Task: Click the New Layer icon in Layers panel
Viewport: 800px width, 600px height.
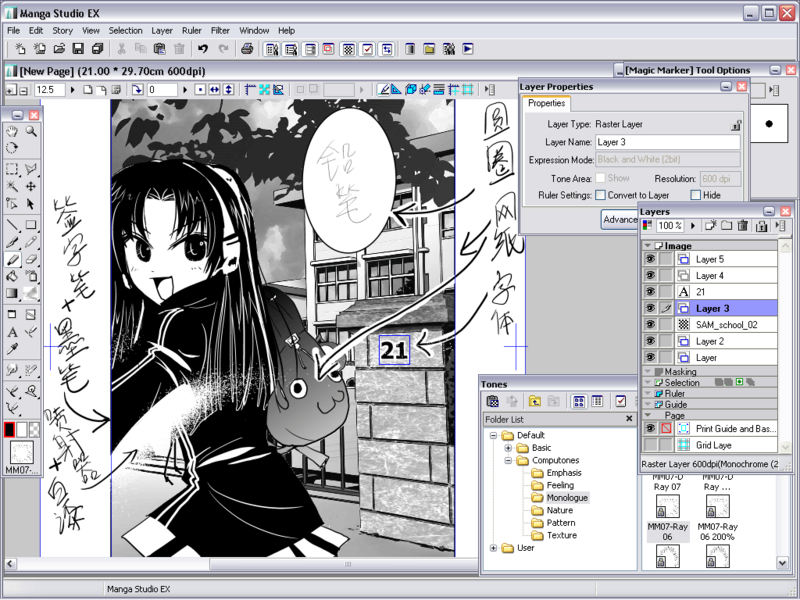Action: [711, 226]
